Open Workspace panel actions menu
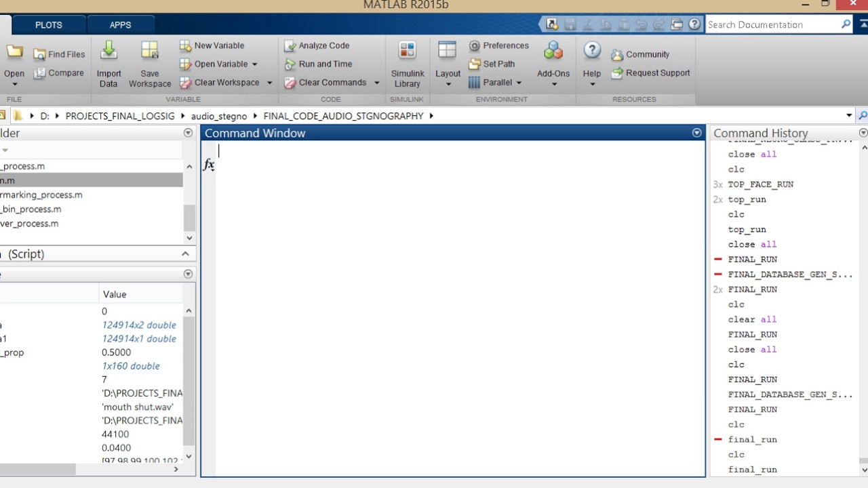Screen dimensions: 868x488 (188, 274)
